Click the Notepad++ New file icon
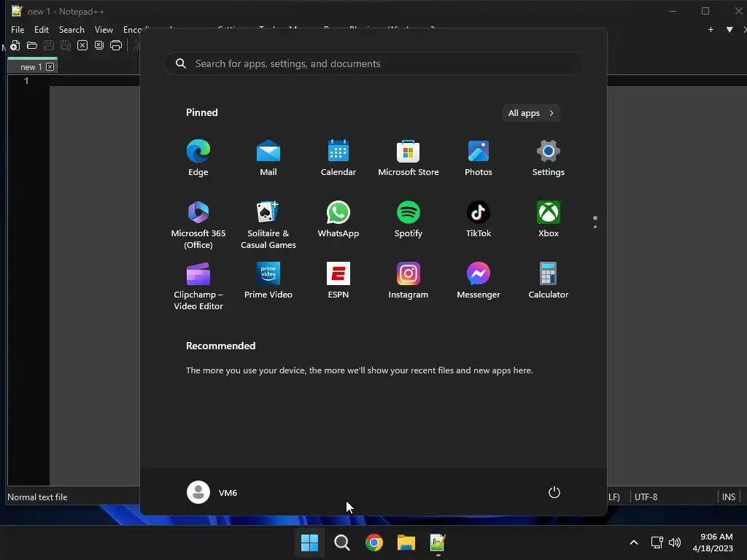The width and height of the screenshot is (747, 560). coord(15,45)
